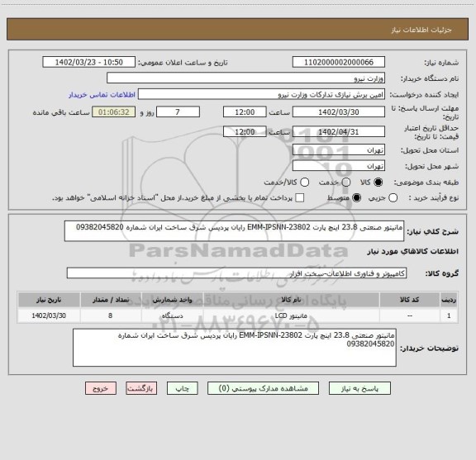The width and height of the screenshot is (476, 460).
Task: Click the general need description text box
Action: 234,231
